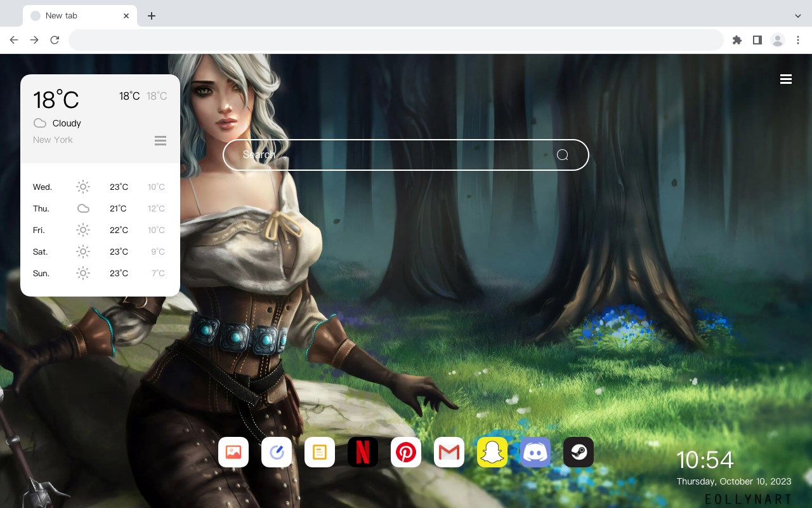Launch the Pinterest shortcut

coord(406,452)
